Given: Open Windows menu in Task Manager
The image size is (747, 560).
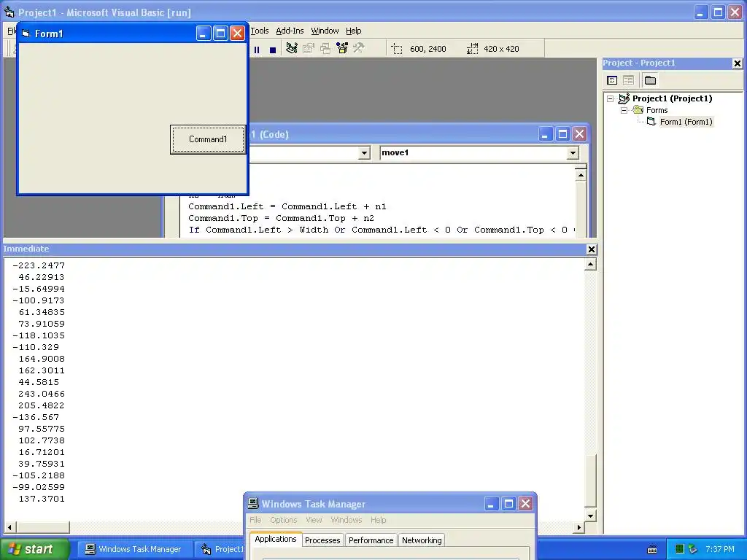Looking at the screenshot, I should (347, 520).
